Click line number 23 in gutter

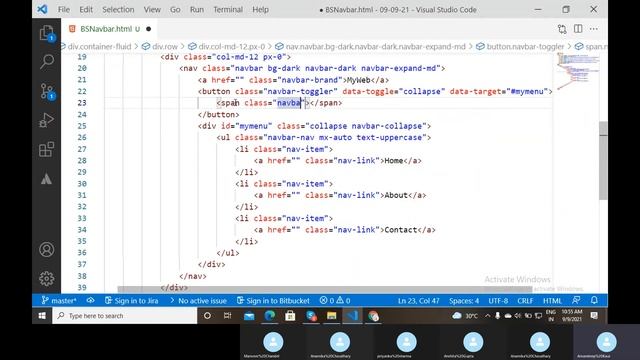[x=82, y=103]
